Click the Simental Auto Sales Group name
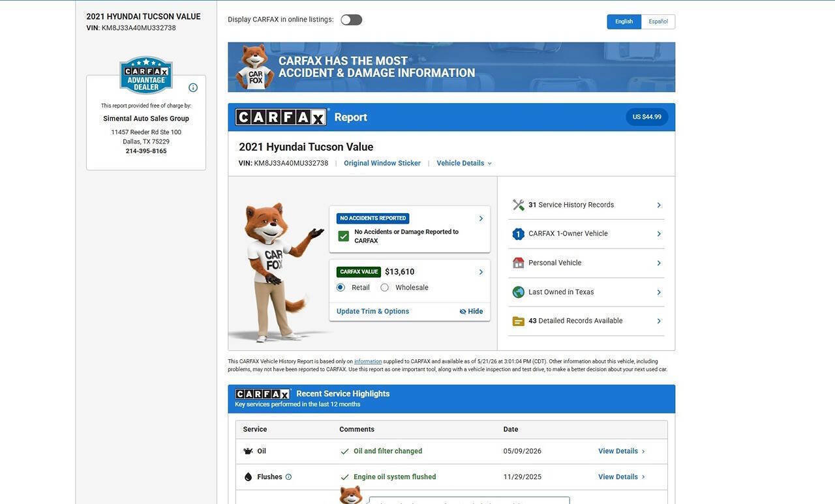The width and height of the screenshot is (835, 504). pyautogui.click(x=146, y=119)
